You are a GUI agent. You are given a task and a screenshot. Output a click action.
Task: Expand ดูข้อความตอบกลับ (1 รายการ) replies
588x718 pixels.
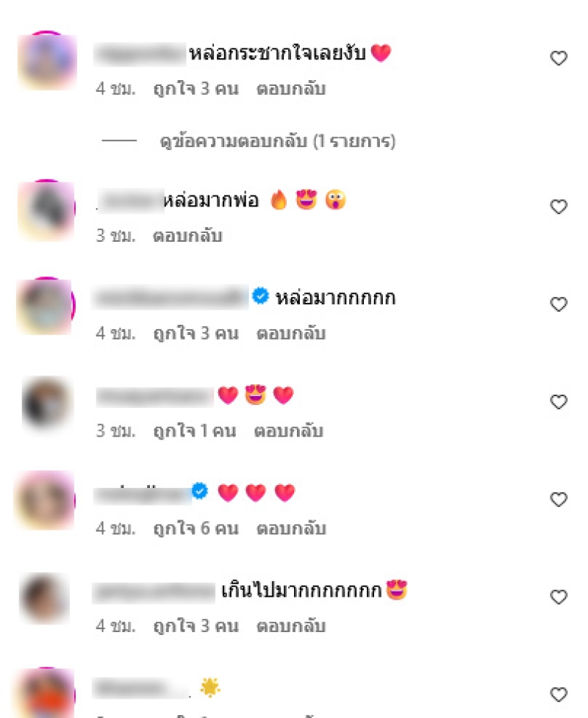(x=277, y=141)
